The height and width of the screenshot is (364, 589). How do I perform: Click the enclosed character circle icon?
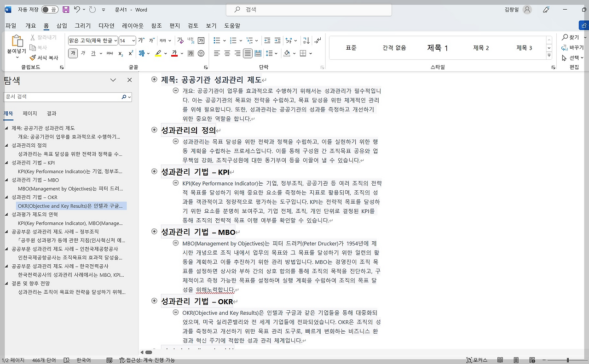pos(201,53)
